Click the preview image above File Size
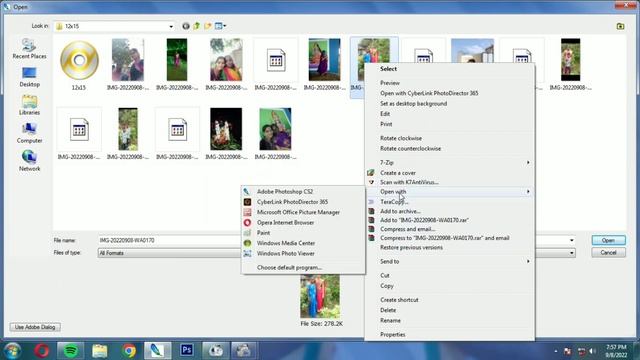This screenshot has width=640, height=360. (x=320, y=296)
